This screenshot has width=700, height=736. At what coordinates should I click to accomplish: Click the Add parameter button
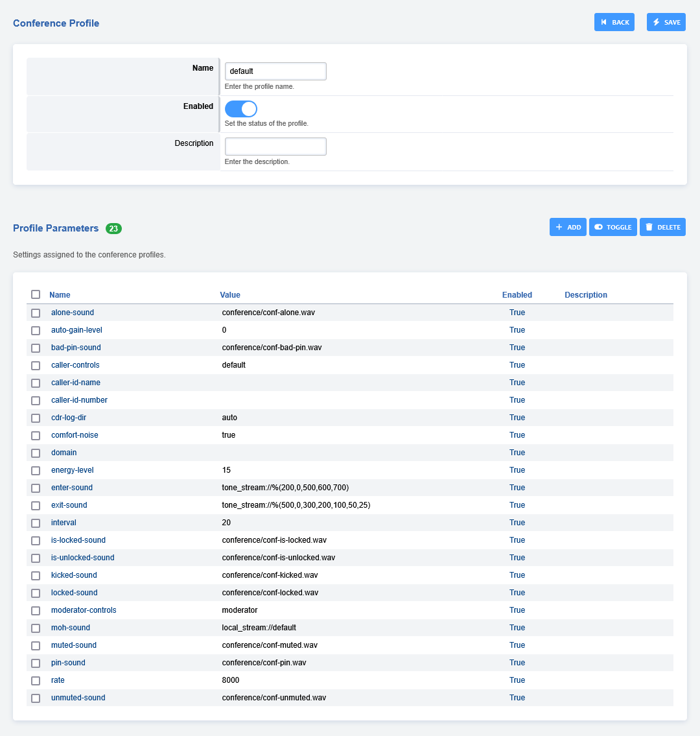click(568, 227)
